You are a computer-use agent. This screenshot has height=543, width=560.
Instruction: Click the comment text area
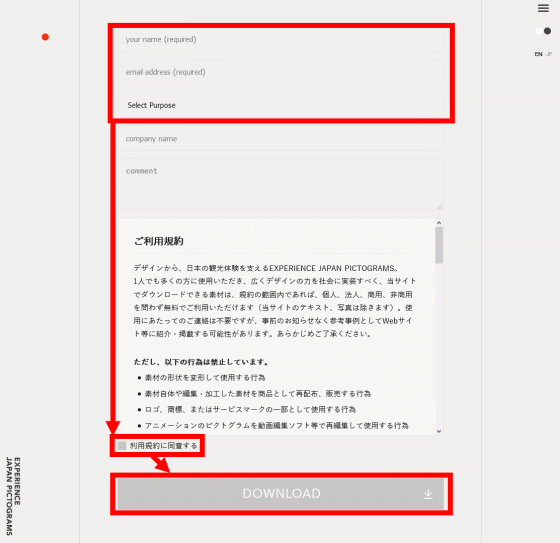pos(281,184)
